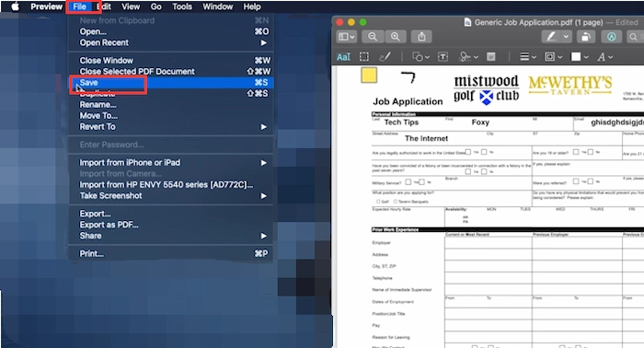This screenshot has height=348, width=644.
Task: Click the yellow sticky note on the page
Action: (369, 75)
